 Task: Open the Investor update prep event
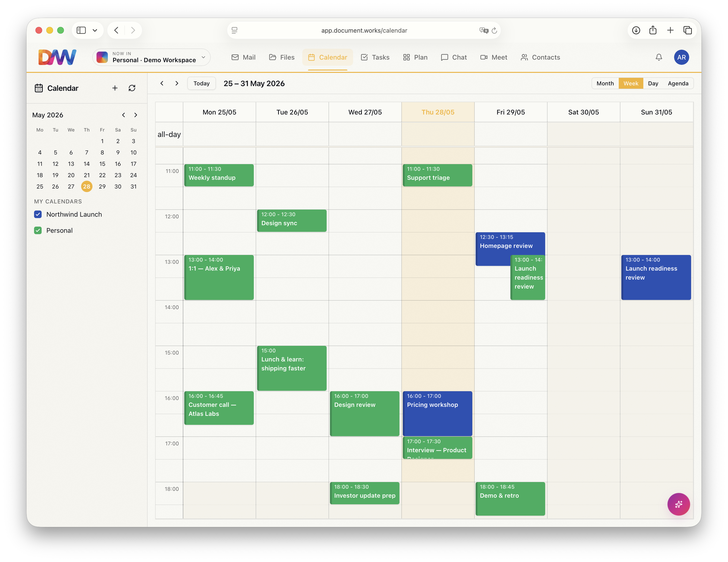click(365, 493)
